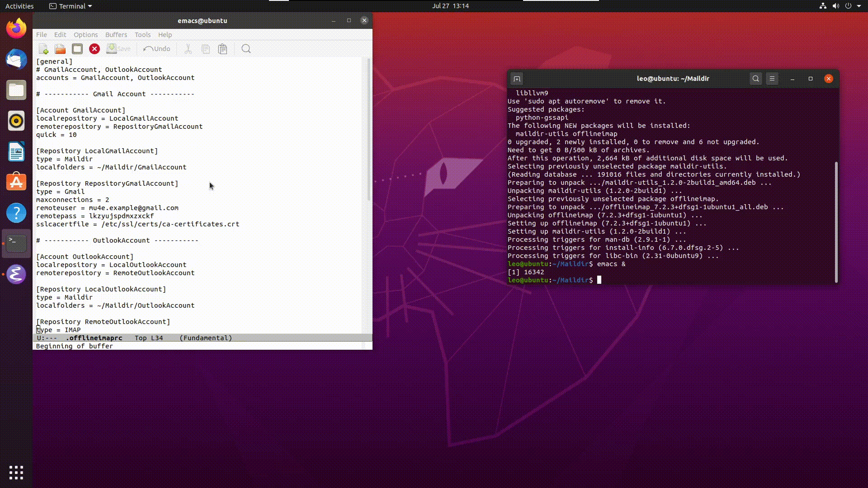Click the volume icon in the top bar
The width and height of the screenshot is (868, 488).
pos(836,6)
